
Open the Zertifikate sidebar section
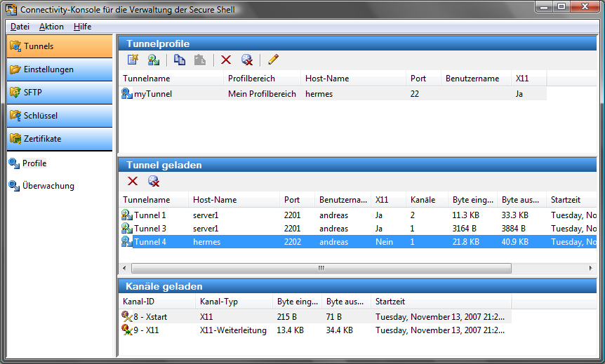pos(60,139)
